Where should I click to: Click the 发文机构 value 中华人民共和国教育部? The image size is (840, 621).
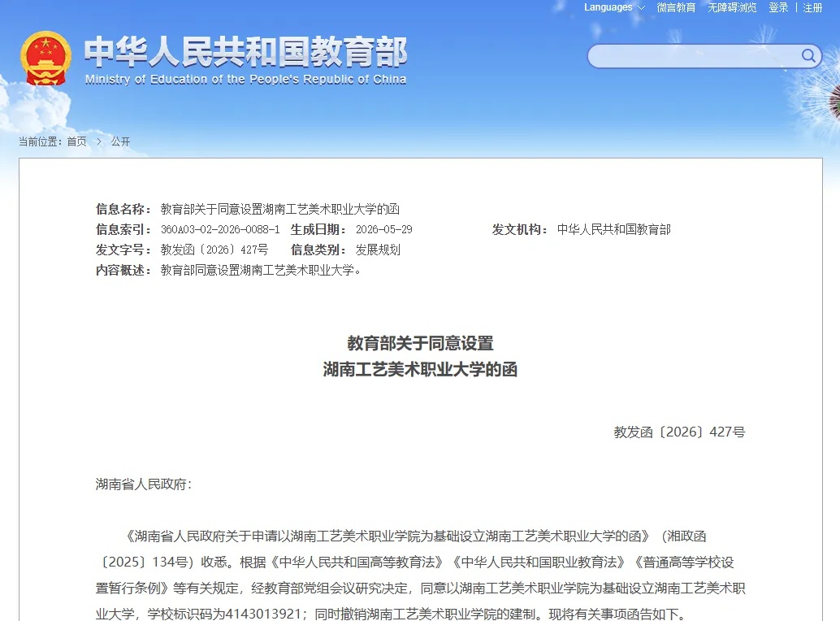click(614, 229)
